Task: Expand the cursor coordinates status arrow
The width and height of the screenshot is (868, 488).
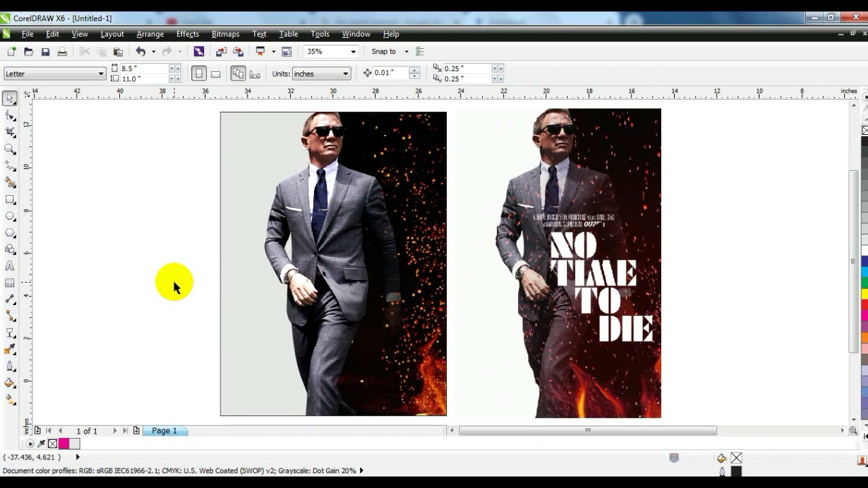Action: click(x=77, y=457)
